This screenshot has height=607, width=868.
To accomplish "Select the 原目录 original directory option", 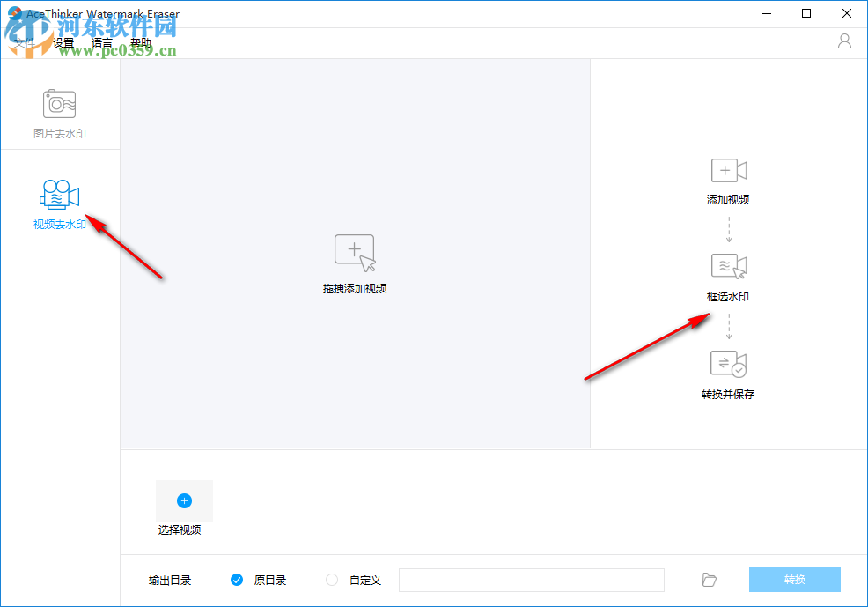I will [x=237, y=580].
